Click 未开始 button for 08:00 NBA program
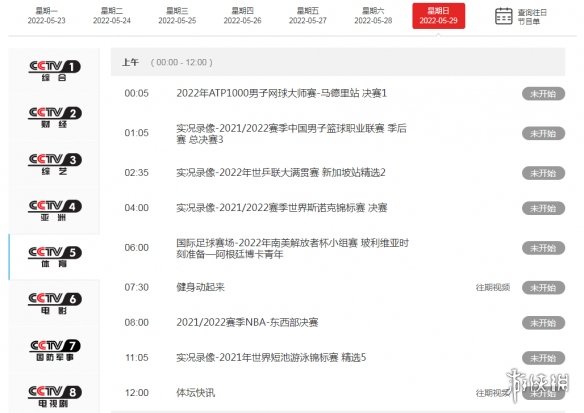The height and width of the screenshot is (413, 584). point(543,323)
